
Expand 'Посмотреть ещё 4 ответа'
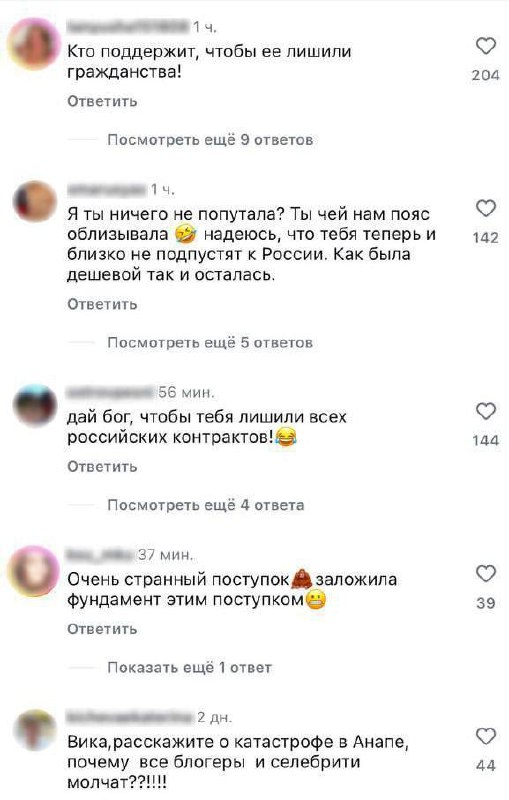pos(206,505)
